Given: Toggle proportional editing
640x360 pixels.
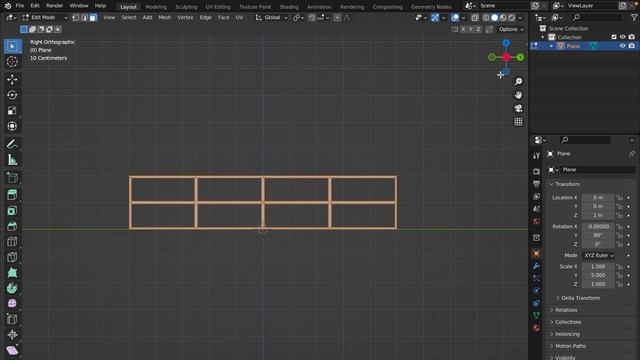Looking at the screenshot, I should 337,18.
